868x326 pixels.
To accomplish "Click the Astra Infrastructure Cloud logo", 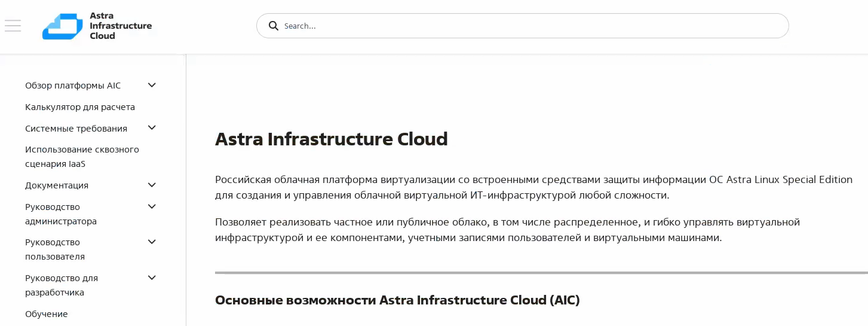I will click(x=97, y=26).
